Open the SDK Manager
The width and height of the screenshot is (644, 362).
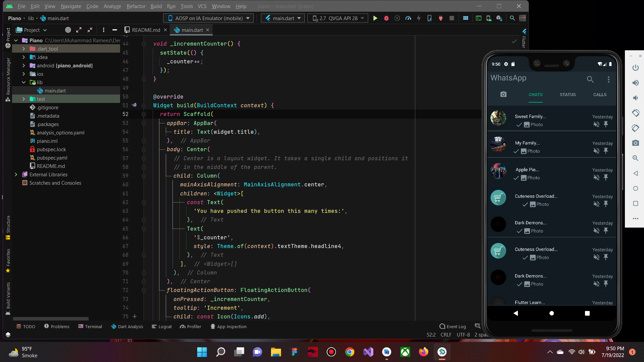[500, 18]
